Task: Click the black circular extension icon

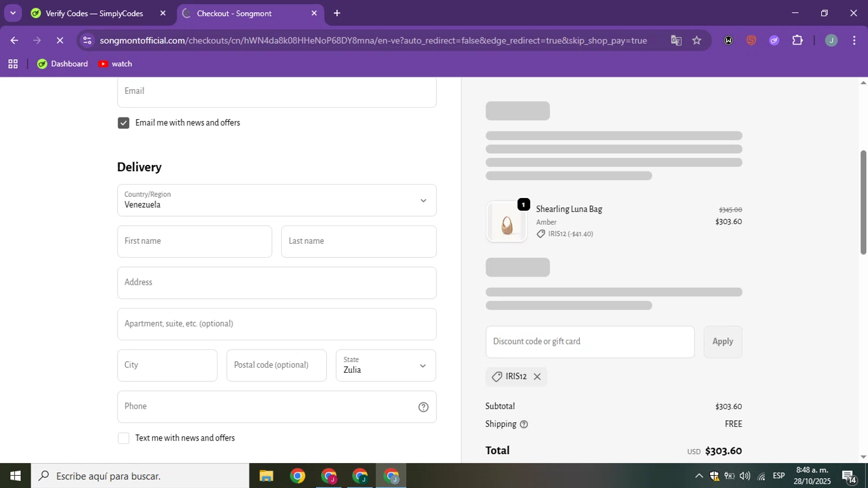Action: (x=729, y=41)
